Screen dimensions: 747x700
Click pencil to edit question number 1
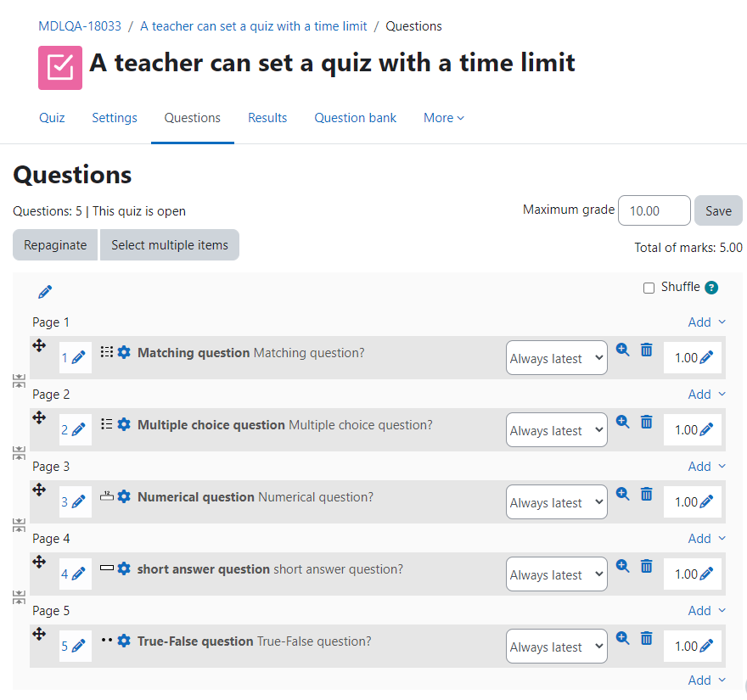79,357
